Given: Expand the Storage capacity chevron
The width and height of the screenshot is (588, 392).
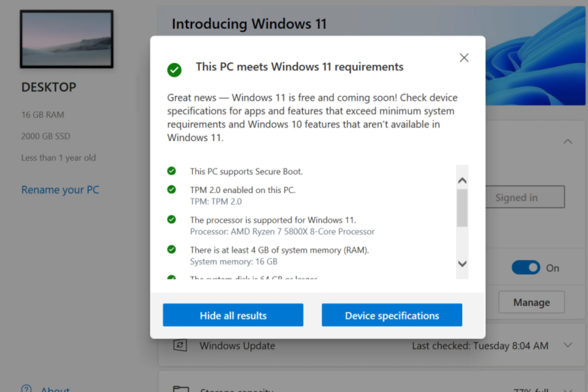Looking at the screenshot, I should (x=568, y=390).
